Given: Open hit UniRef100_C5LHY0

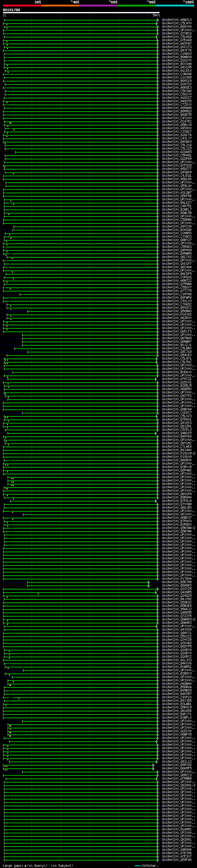Looking at the screenshot, I should pyautogui.click(x=176, y=23).
